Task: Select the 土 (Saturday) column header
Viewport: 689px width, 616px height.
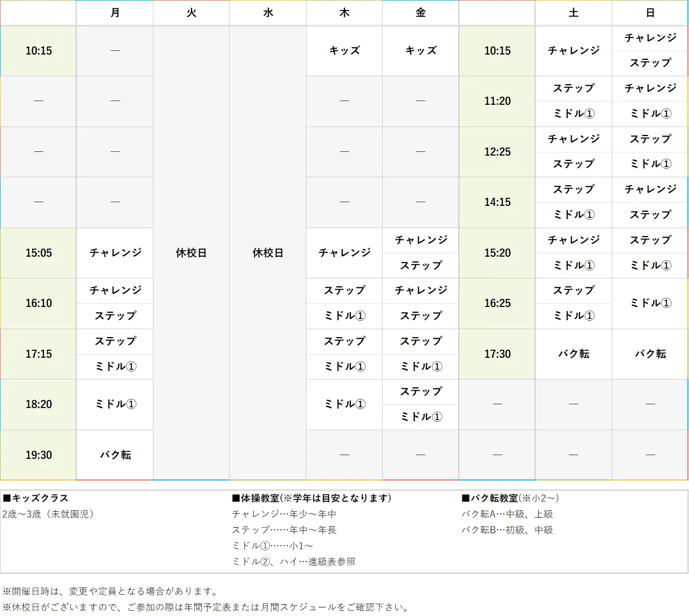Action: coord(573,13)
